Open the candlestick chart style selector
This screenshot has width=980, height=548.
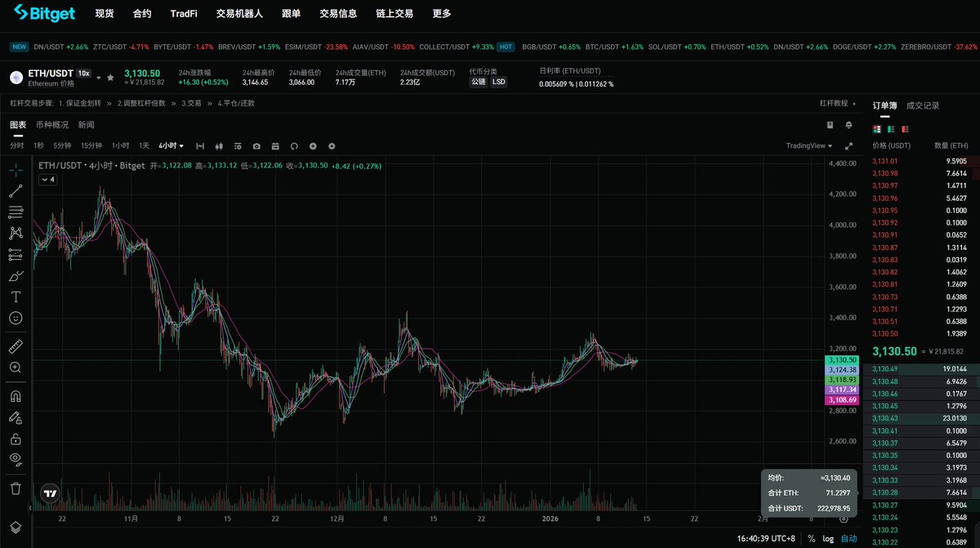click(218, 146)
